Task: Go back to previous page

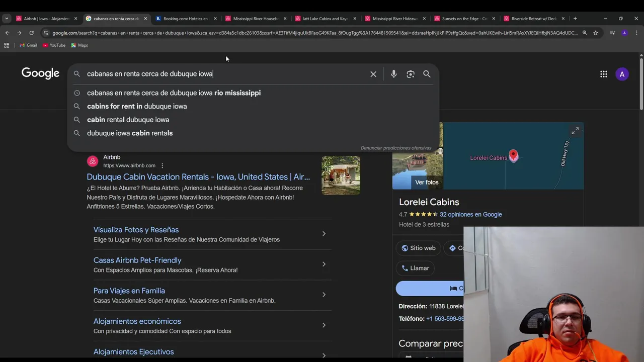Action: click(x=7, y=33)
